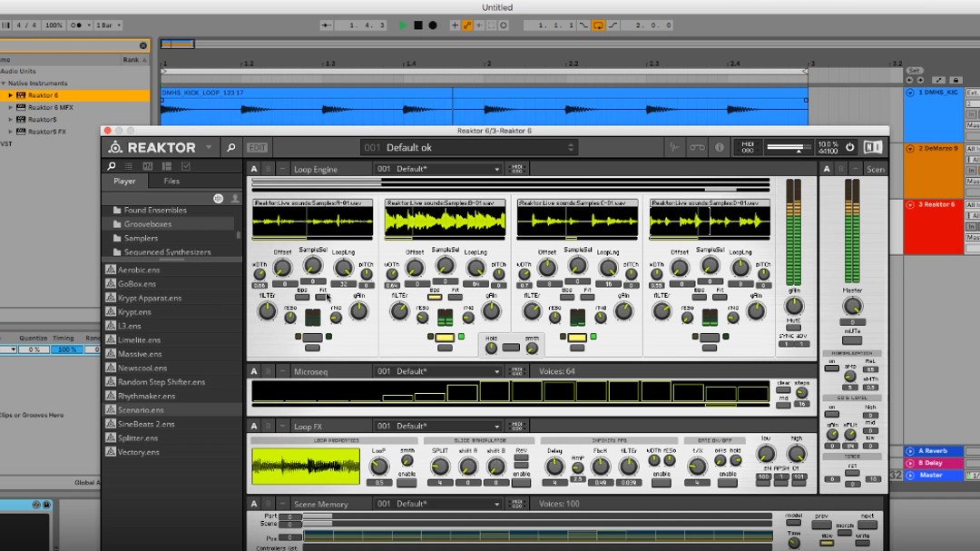980x551 pixels.
Task: Click the Record button in the transport bar
Action: point(433,25)
